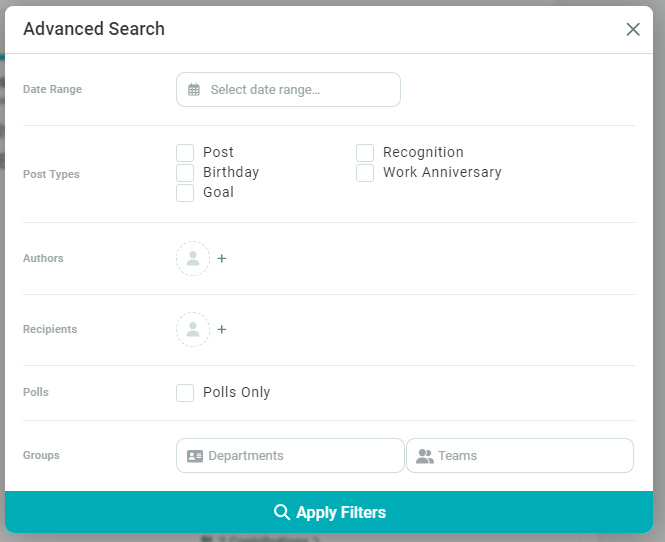665x542 pixels.
Task: Tick the Goal checkbox
Action: tap(185, 193)
